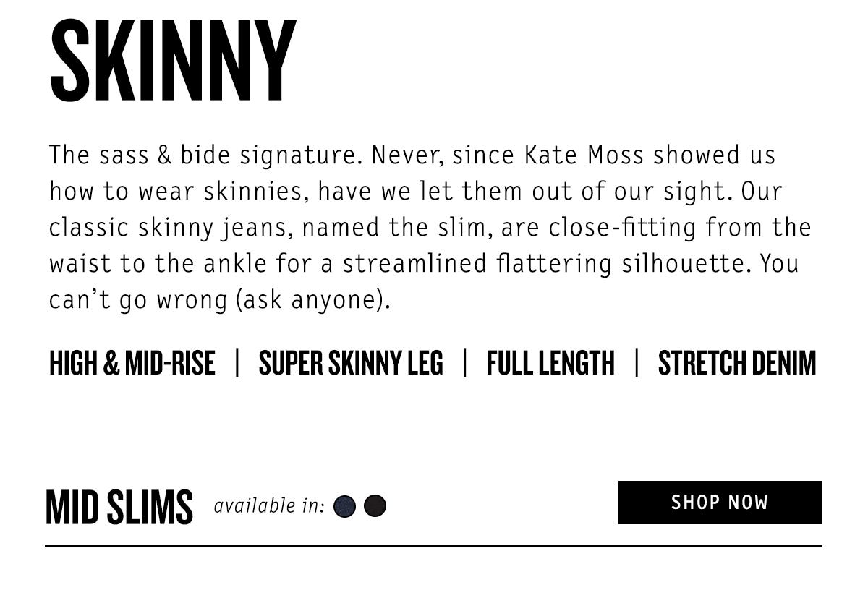
Task: Click the SHOP NOW button
Action: tap(720, 503)
